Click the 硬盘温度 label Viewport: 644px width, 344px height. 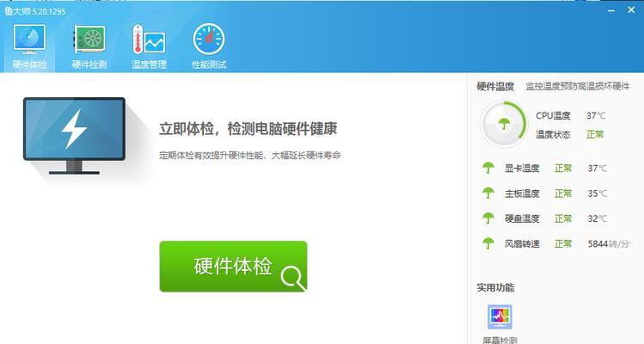point(522,218)
